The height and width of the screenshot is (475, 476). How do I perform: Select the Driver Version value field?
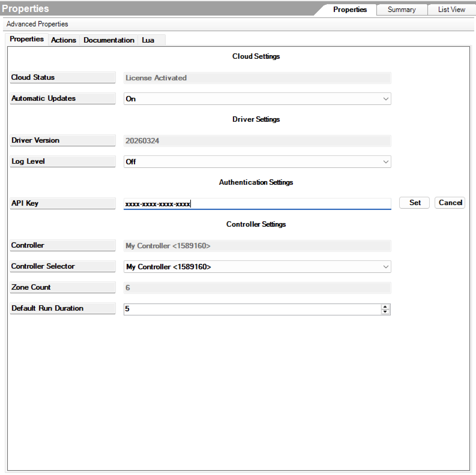(257, 141)
